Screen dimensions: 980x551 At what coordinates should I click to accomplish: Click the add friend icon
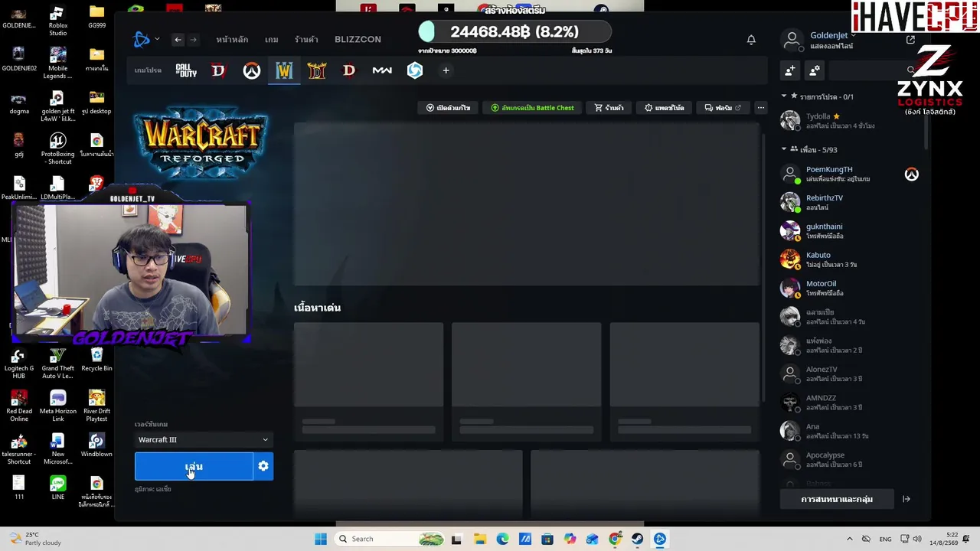[x=790, y=70]
